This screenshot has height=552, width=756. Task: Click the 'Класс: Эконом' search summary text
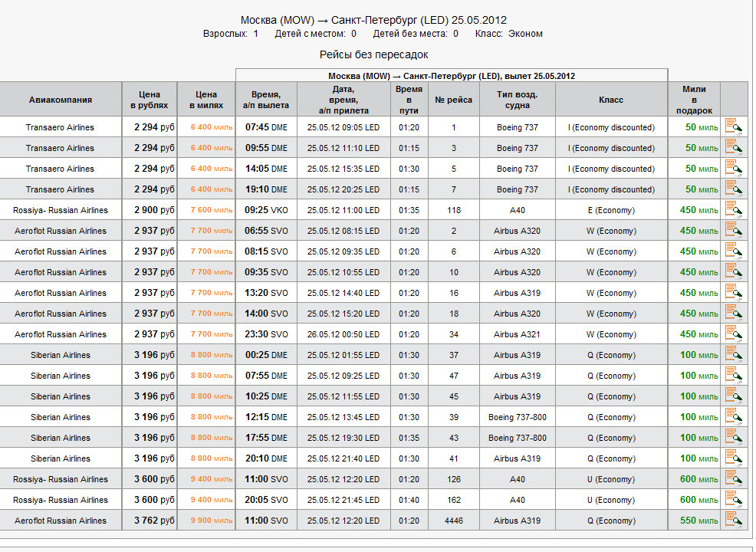tap(508, 34)
